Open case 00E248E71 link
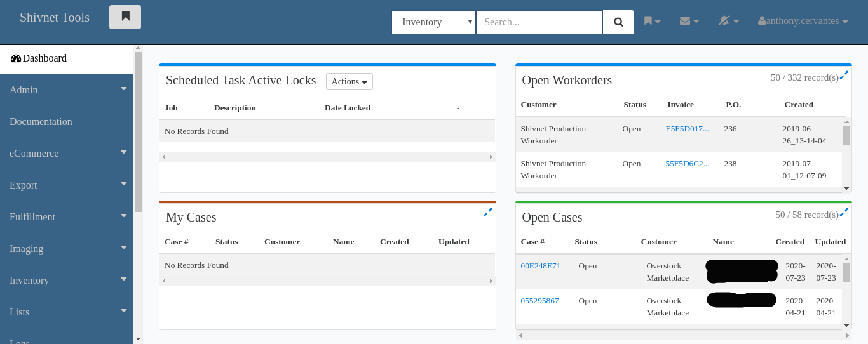This screenshot has height=344, width=868. point(540,266)
